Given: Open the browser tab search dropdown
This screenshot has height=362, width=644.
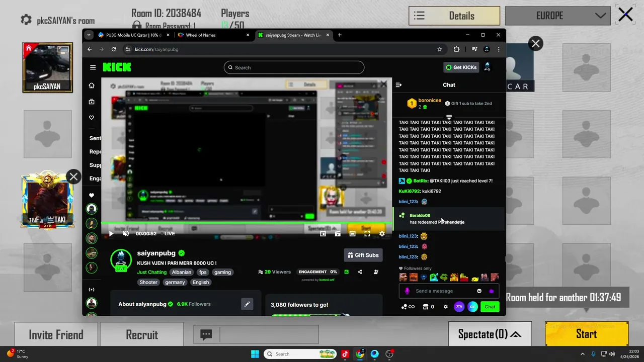Looking at the screenshot, I should pyautogui.click(x=89, y=35).
